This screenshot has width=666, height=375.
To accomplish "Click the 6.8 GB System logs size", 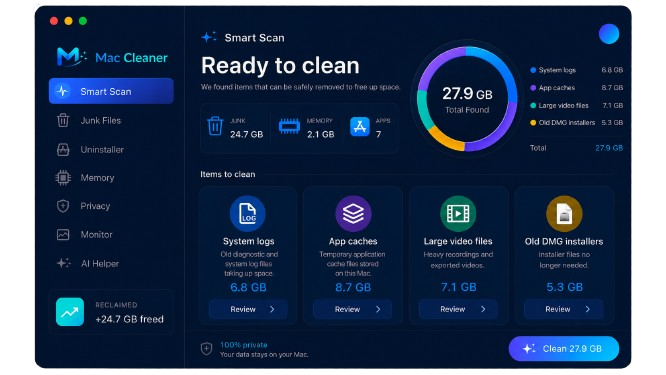I will click(248, 288).
